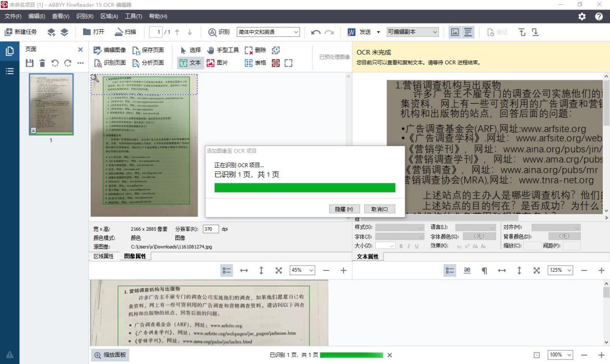The height and width of the screenshot is (364, 610).
Task: Open the 编辑(E) menu
Action: (37, 16)
